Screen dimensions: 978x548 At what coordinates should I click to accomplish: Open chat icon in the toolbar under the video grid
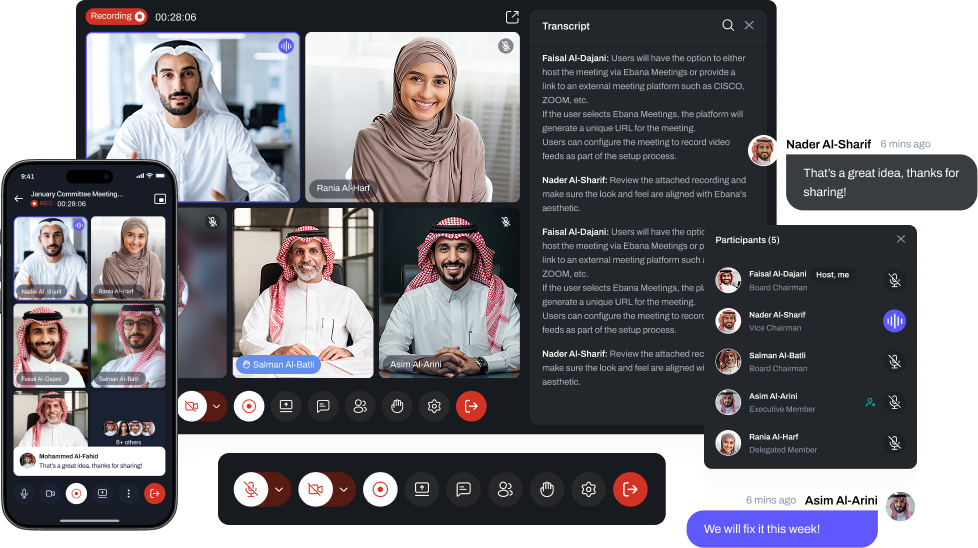(x=323, y=406)
